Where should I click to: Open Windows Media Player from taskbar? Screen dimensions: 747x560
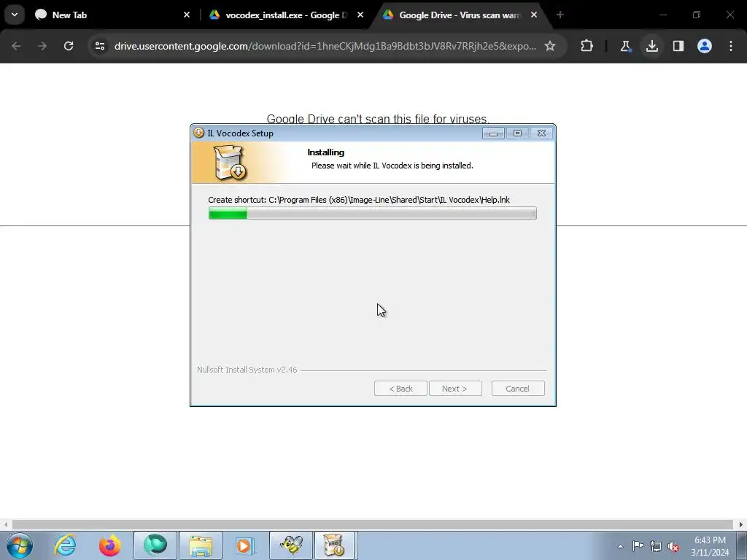[x=245, y=545]
